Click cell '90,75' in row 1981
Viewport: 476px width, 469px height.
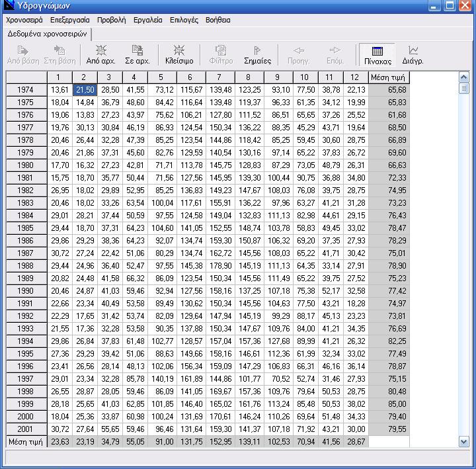tap(305, 178)
